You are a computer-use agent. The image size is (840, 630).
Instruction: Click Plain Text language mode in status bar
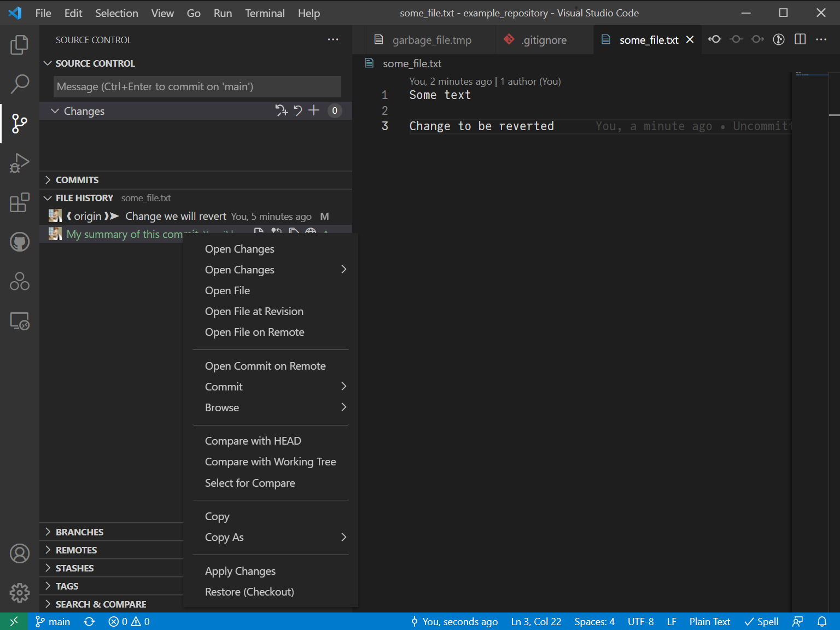pyautogui.click(x=709, y=622)
